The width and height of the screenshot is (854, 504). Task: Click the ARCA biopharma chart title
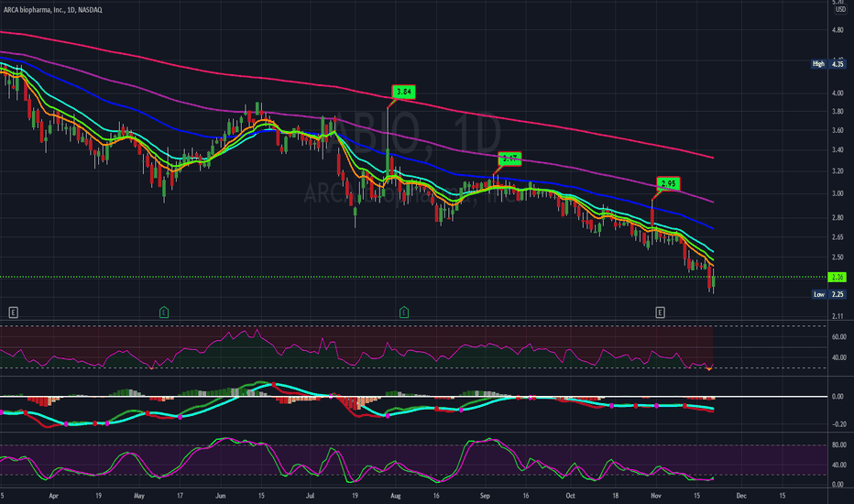point(53,10)
